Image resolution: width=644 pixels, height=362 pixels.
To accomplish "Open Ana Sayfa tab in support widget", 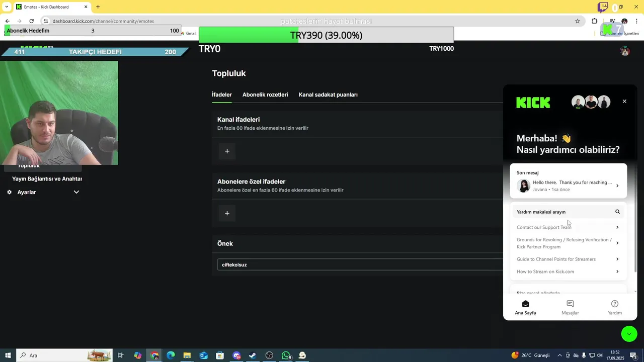I will tap(525, 307).
